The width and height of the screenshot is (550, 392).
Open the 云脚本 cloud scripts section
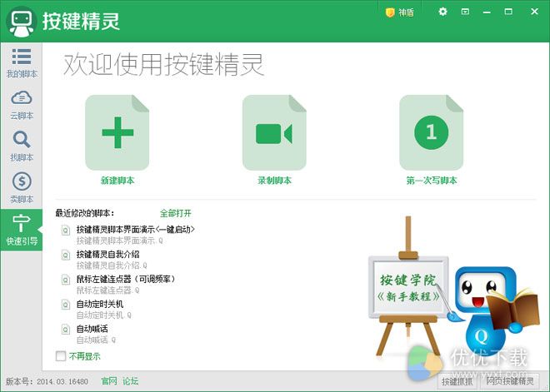click(x=22, y=105)
